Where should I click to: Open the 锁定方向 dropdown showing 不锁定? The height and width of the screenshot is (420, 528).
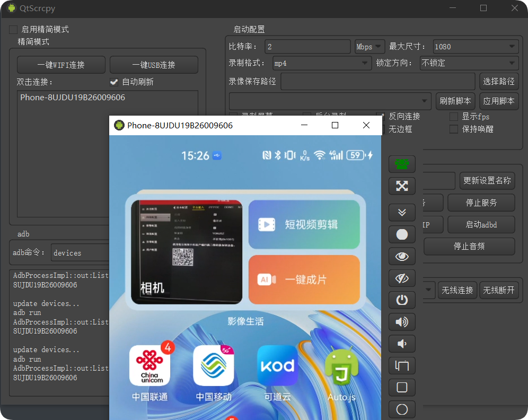[x=469, y=64]
